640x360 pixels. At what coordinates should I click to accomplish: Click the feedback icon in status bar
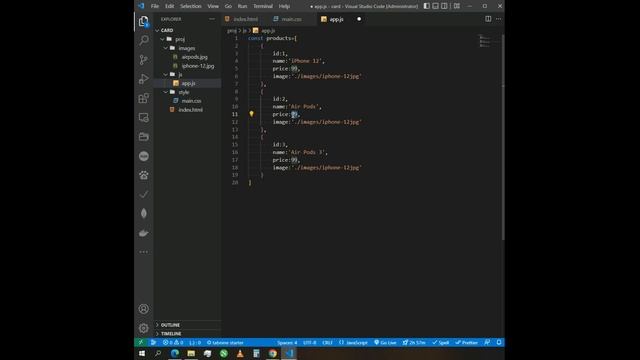(487, 342)
